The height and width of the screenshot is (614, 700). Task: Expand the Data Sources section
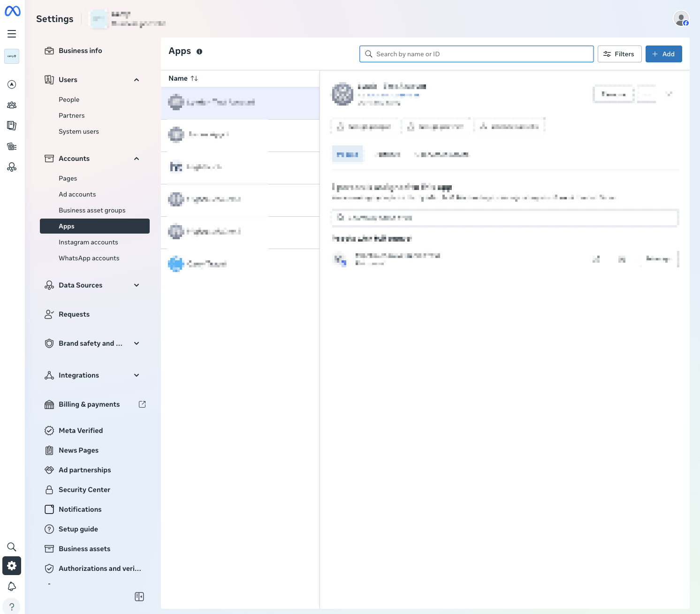pyautogui.click(x=137, y=285)
